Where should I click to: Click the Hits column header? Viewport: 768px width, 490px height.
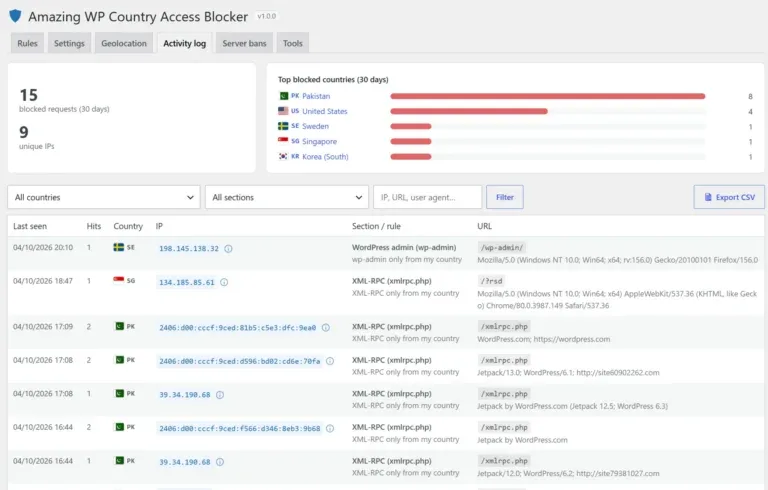[x=94, y=226]
